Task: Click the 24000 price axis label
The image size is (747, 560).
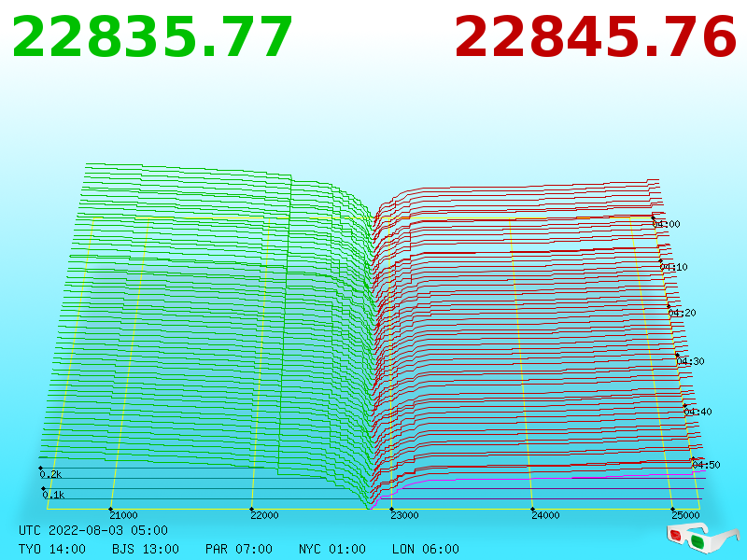Action: (x=545, y=515)
